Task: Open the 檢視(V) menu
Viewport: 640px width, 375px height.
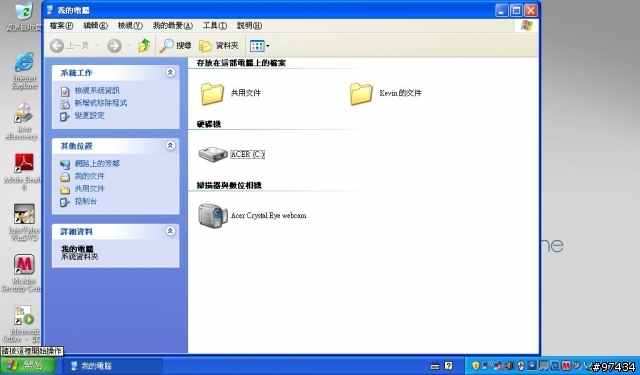Action: coord(130,26)
